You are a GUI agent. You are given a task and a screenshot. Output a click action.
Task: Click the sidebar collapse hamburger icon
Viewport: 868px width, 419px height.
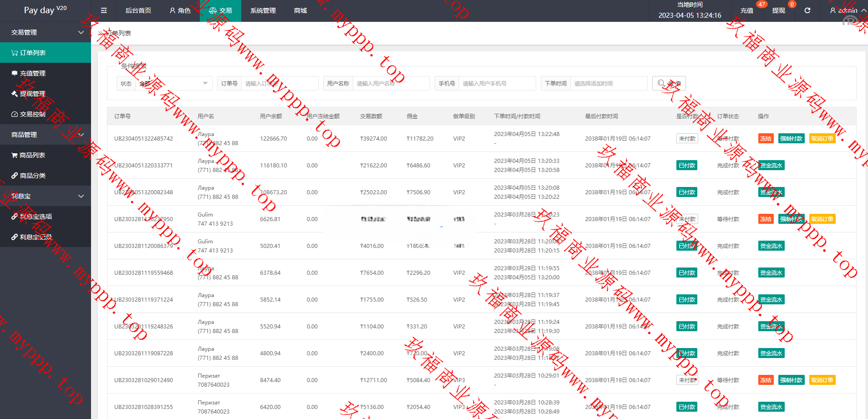click(104, 10)
